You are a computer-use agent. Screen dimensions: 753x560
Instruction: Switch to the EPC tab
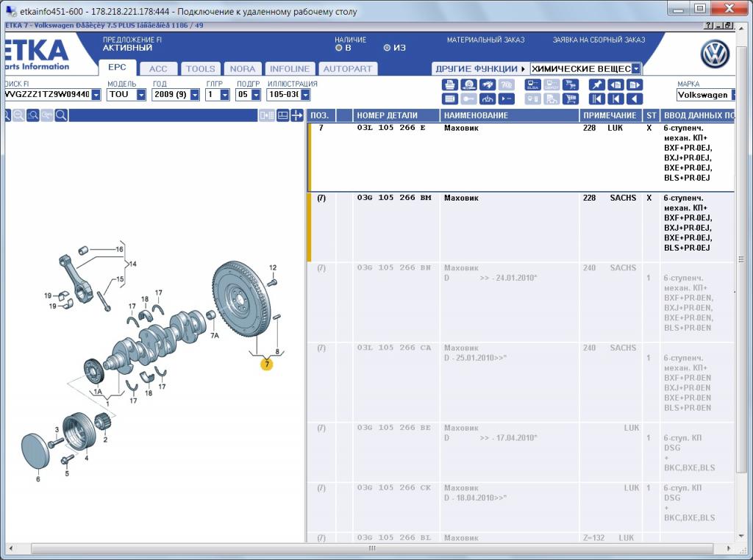point(117,68)
